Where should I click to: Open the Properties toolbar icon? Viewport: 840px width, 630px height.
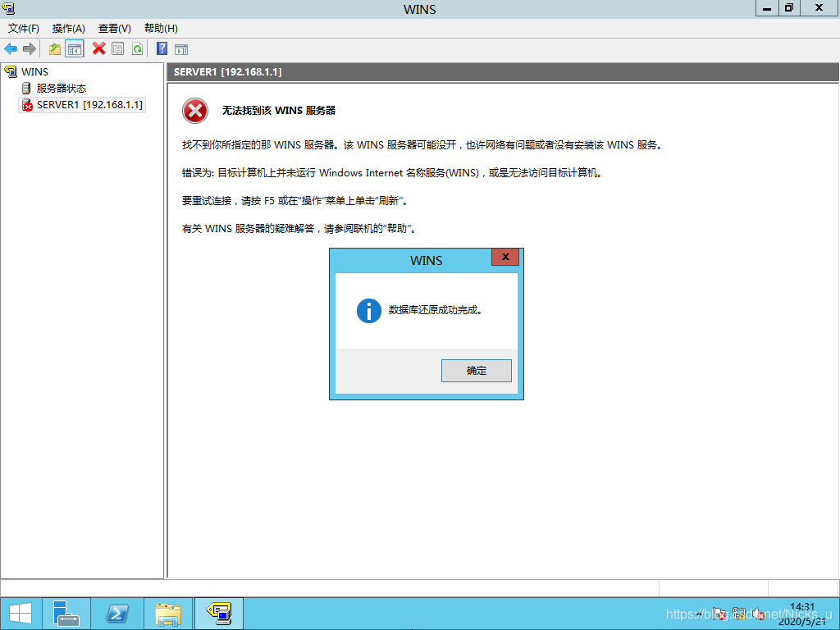[118, 48]
